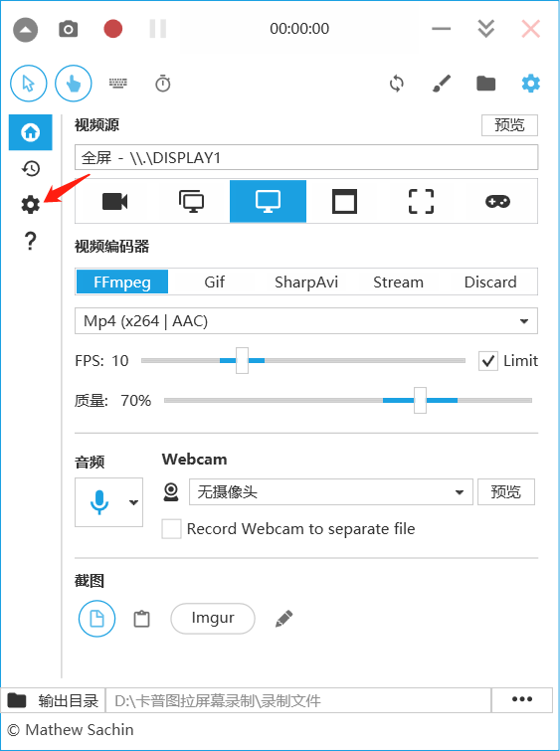This screenshot has width=560, height=751.
Task: Enable Record Webcam to separate file
Action: pyautogui.click(x=171, y=529)
